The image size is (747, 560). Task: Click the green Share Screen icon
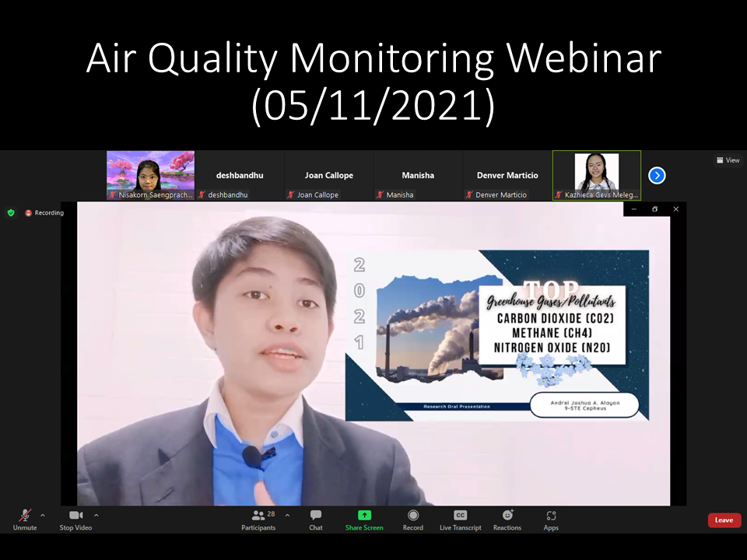point(364,515)
